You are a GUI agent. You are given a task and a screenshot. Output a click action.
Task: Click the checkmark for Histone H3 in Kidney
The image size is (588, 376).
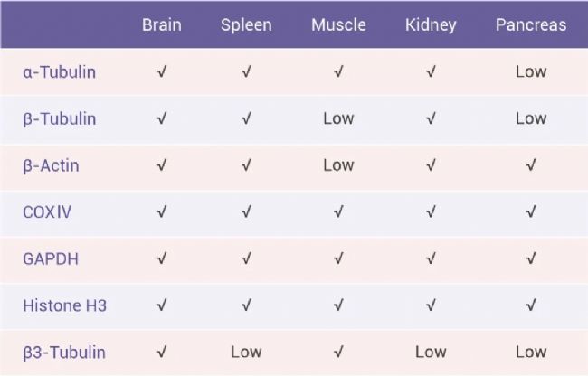pyautogui.click(x=431, y=305)
